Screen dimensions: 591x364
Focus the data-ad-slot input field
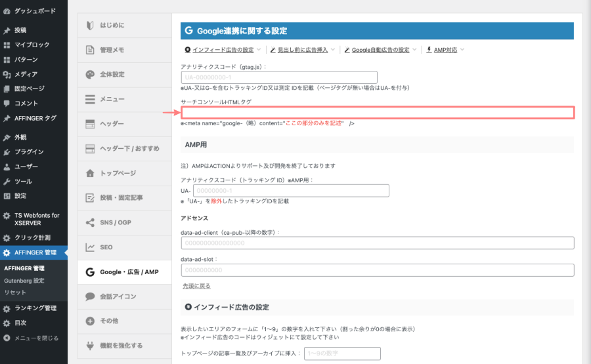378,270
